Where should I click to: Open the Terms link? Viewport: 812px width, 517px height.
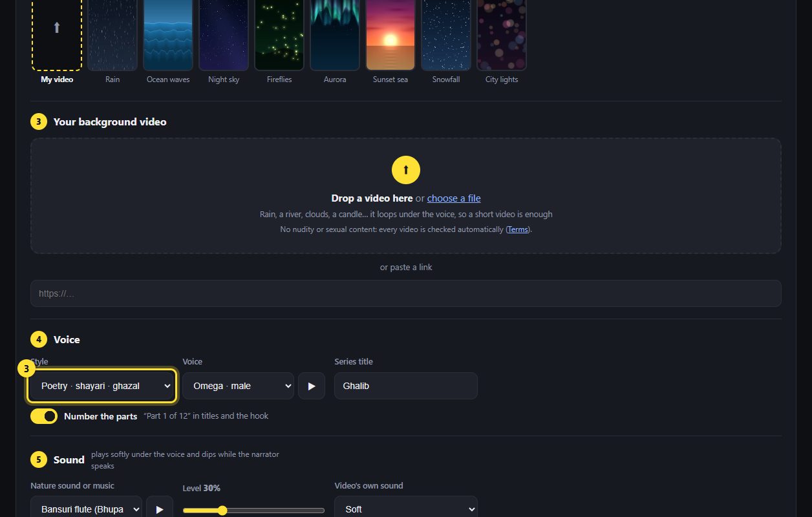[x=517, y=229]
